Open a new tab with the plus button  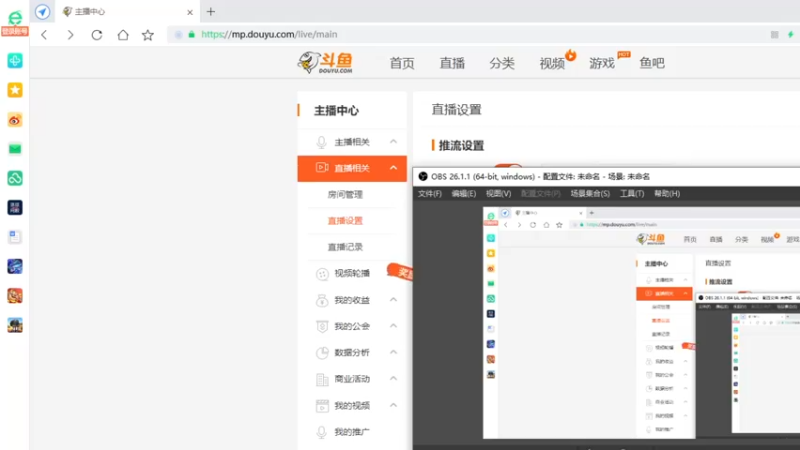[211, 11]
